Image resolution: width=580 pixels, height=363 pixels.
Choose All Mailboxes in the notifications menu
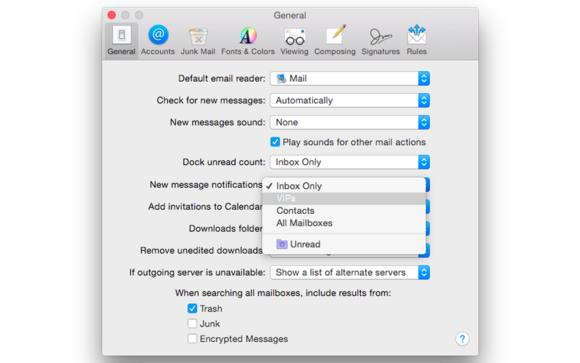click(x=344, y=223)
